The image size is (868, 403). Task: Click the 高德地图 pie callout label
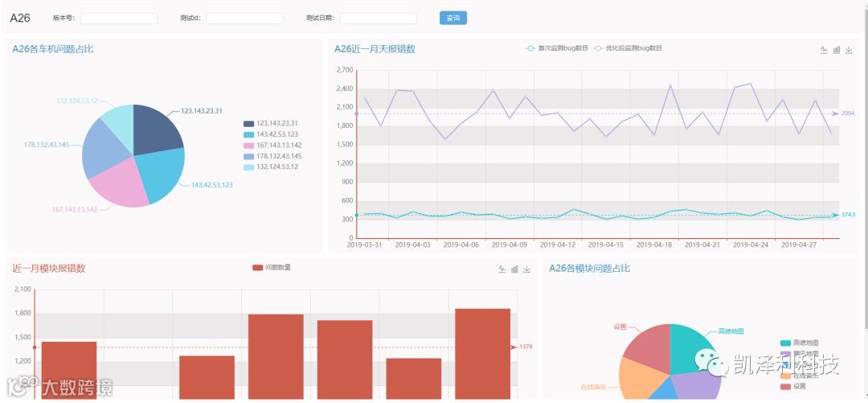pyautogui.click(x=731, y=331)
